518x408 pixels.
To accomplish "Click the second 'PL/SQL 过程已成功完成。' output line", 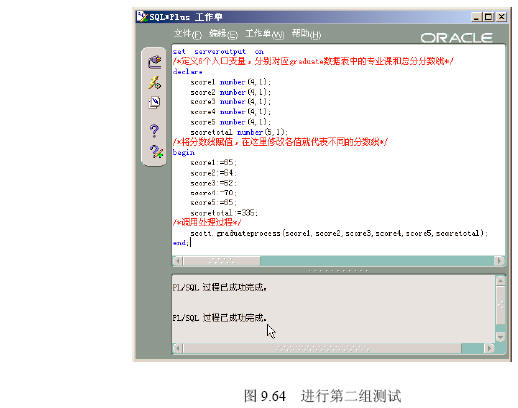I will (220, 318).
